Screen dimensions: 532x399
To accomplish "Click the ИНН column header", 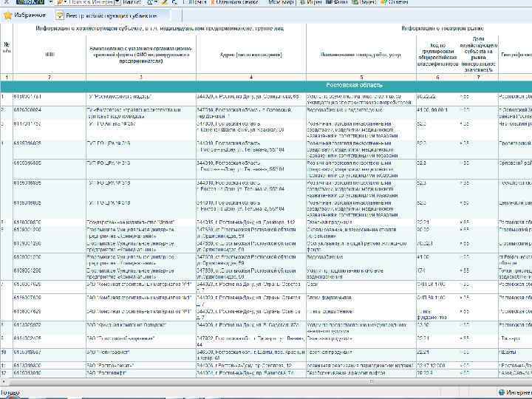I will (x=50, y=54).
